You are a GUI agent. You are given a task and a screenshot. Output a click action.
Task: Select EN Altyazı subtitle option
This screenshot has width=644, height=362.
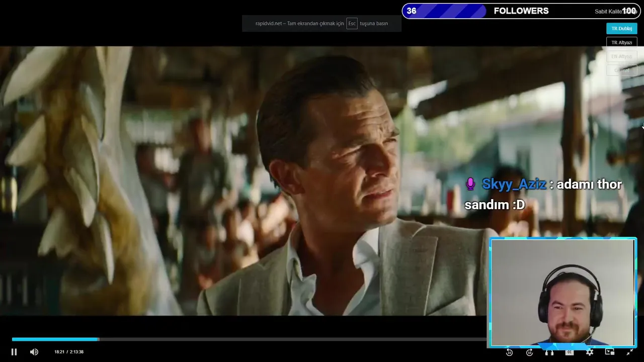622,56
